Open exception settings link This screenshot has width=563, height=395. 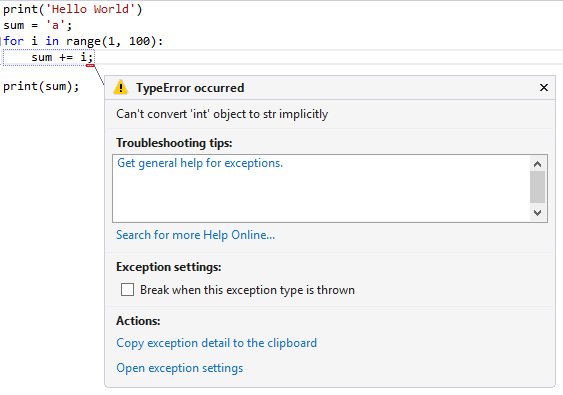pos(180,368)
